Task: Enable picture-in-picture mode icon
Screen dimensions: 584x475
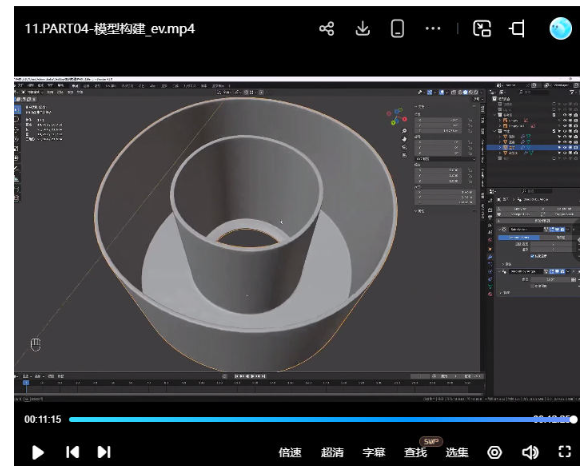Action: [482, 29]
